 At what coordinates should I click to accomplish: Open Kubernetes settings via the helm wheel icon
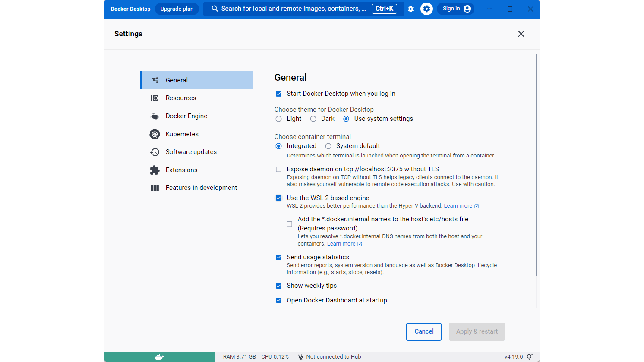[x=155, y=134]
